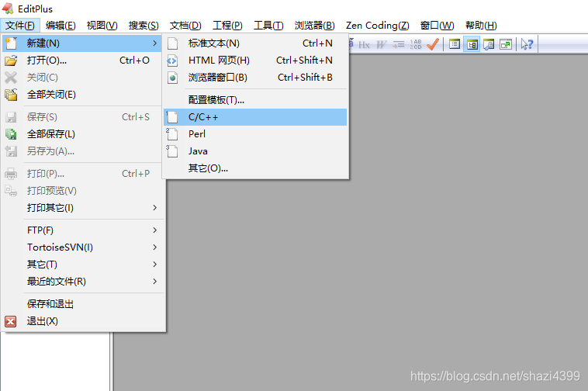Click the document list window toolbar icon
The width and height of the screenshot is (588, 391).
[455, 45]
